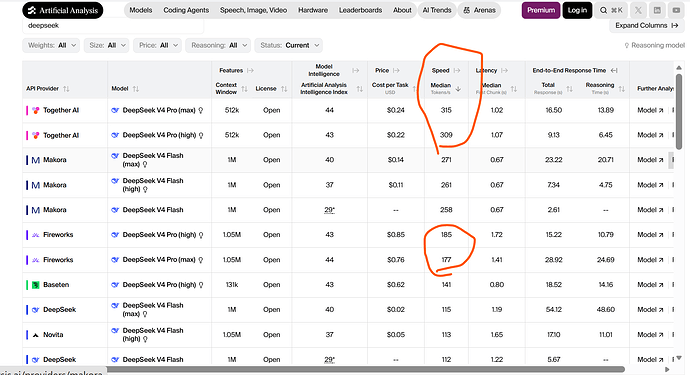
Task: Open the Leaderboards nav item
Action: pos(360,10)
